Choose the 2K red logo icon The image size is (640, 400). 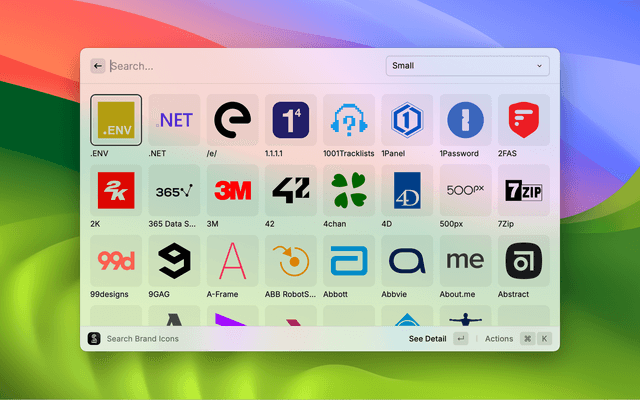pyautogui.click(x=116, y=190)
